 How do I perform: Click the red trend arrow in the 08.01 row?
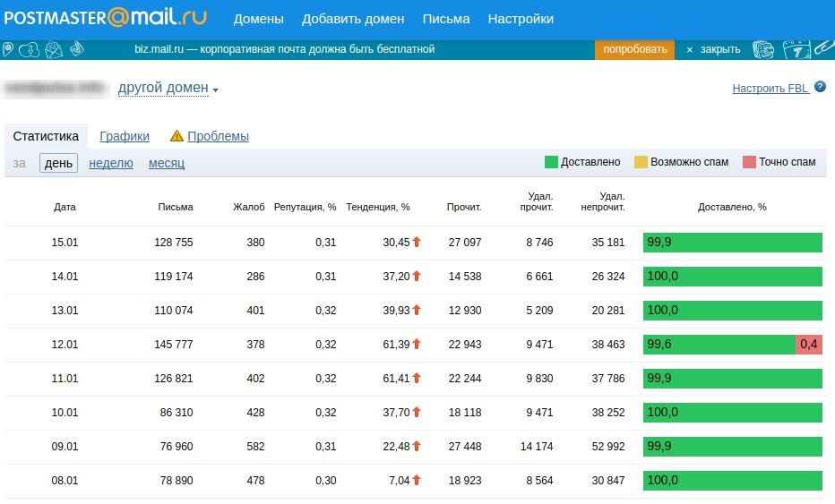(x=417, y=481)
